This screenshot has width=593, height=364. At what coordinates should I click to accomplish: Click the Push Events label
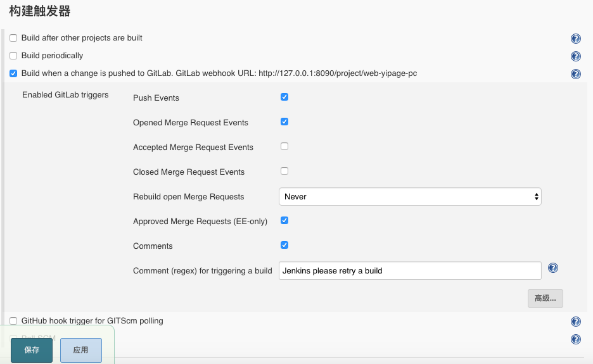tap(156, 98)
